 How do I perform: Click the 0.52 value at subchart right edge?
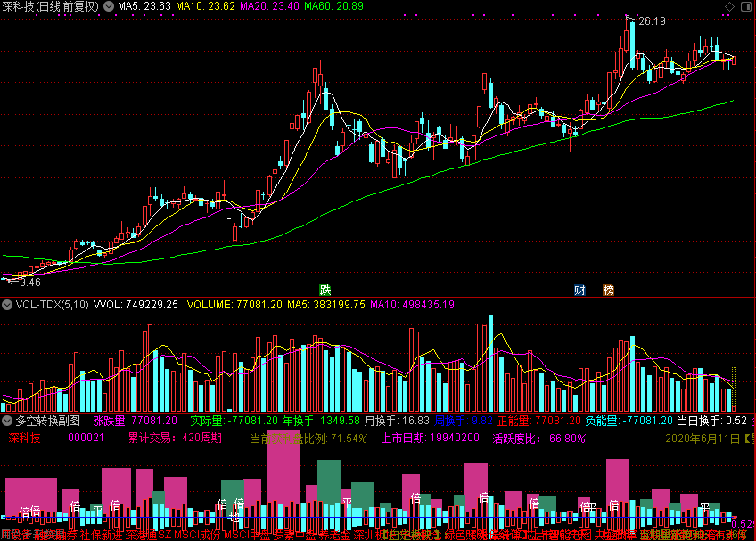point(743,524)
